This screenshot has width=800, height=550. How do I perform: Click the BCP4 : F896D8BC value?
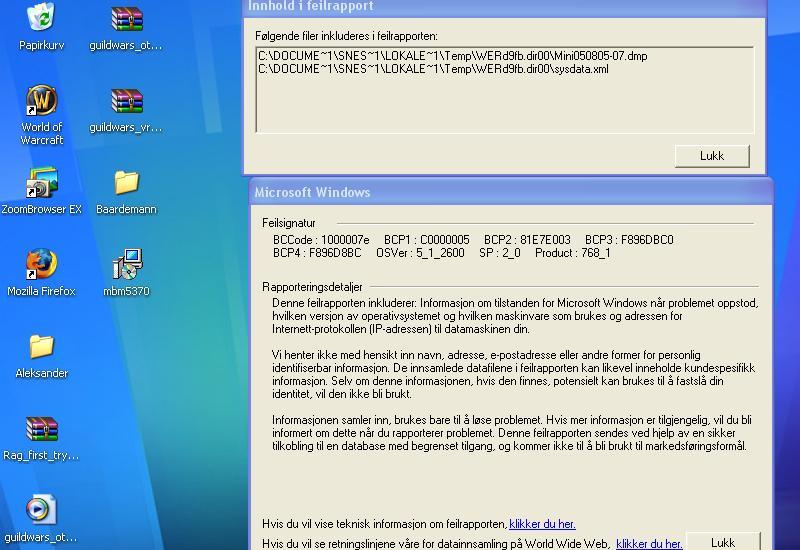pos(317,253)
